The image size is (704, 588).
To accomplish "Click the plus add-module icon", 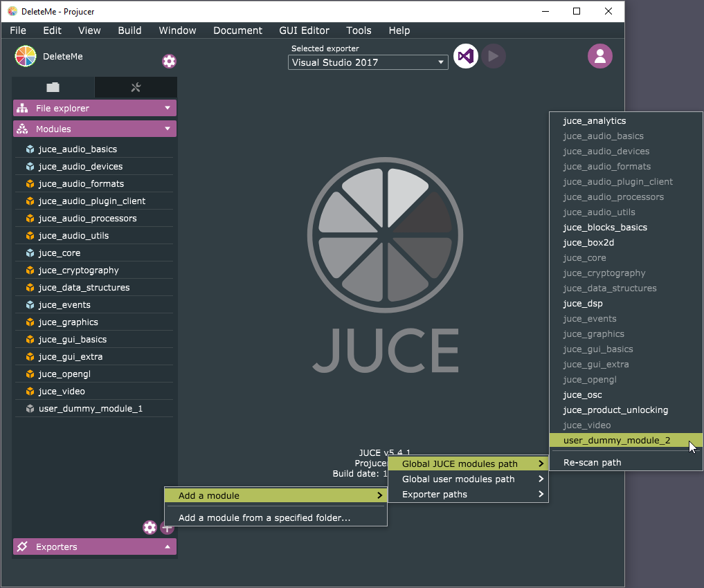I will (167, 528).
